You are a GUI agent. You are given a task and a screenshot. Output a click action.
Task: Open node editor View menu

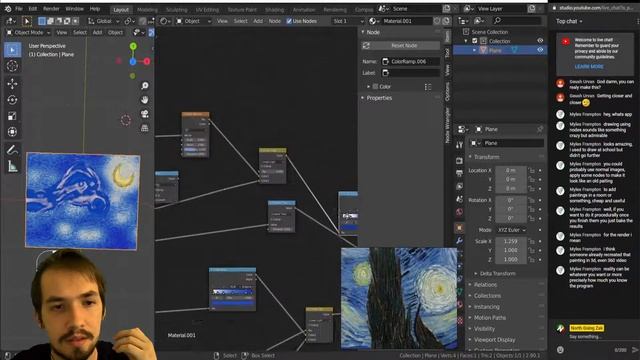(222, 21)
